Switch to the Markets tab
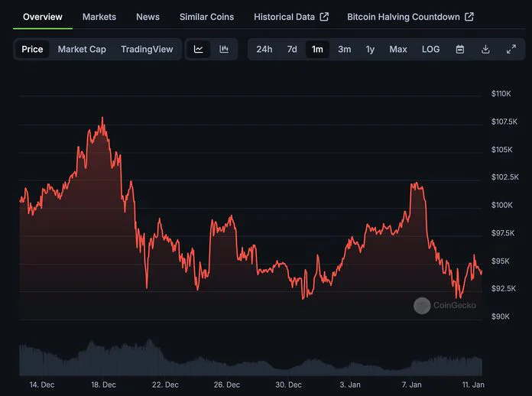 [99, 17]
